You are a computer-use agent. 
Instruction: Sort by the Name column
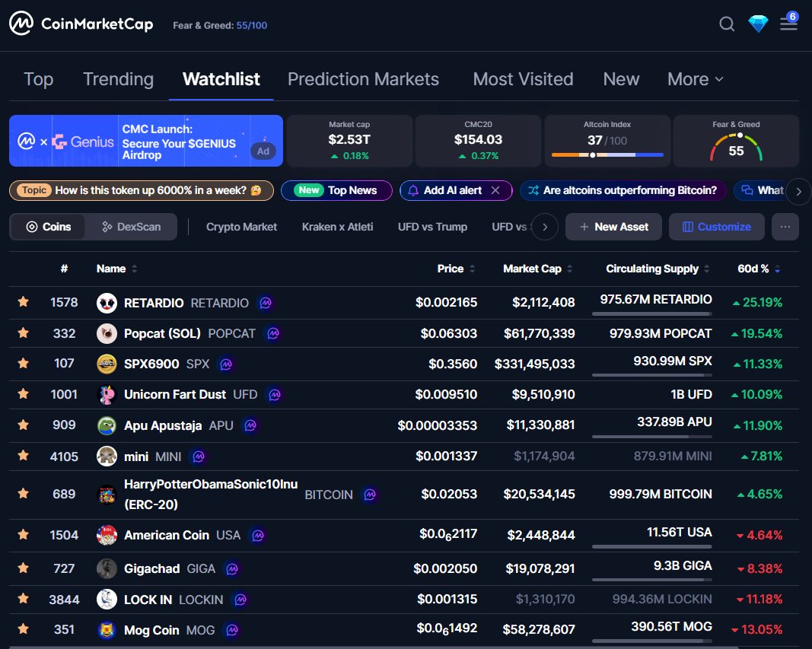tap(116, 269)
